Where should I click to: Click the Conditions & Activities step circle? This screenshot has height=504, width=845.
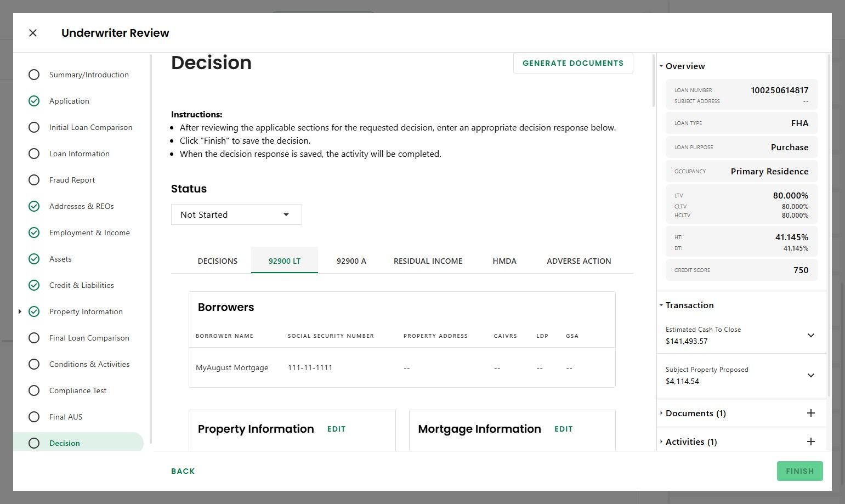coord(34,364)
